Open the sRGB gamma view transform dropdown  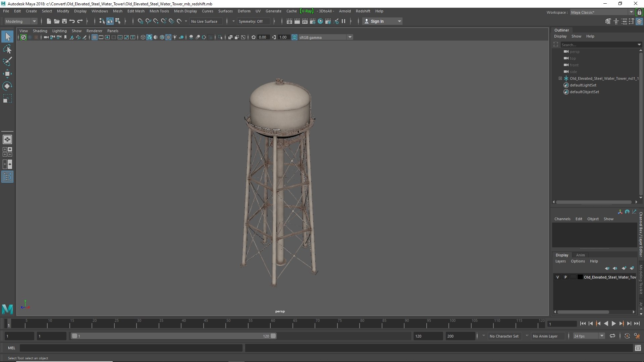coord(325,37)
